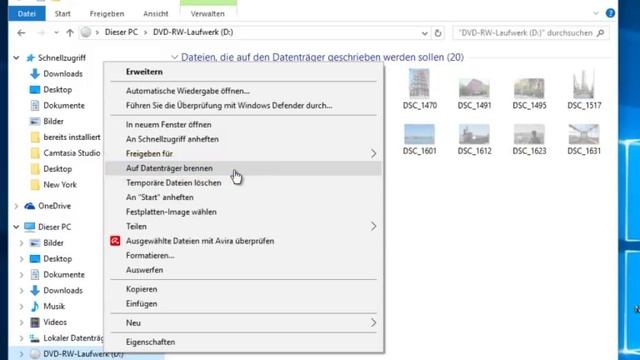The image size is (640, 360).
Task: Choose Formatieren... entry
Action: point(244,256)
